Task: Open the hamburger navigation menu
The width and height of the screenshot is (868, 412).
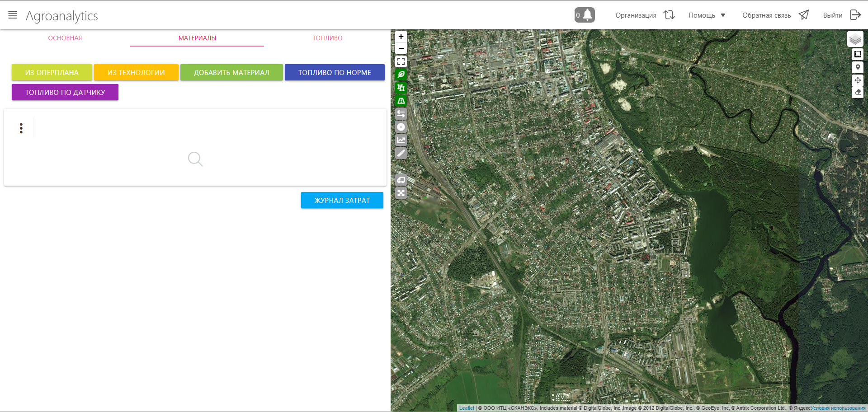Action: 13,15
